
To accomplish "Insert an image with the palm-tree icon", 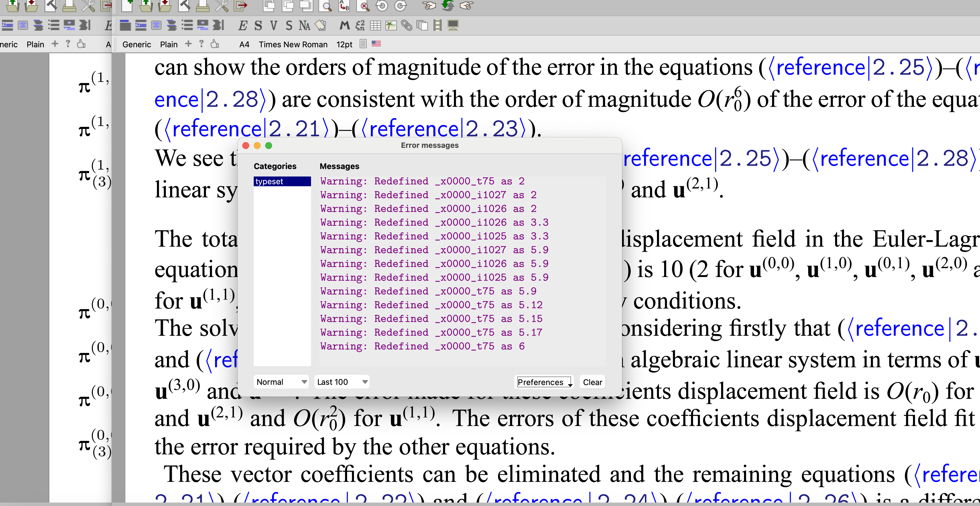I will click(391, 26).
